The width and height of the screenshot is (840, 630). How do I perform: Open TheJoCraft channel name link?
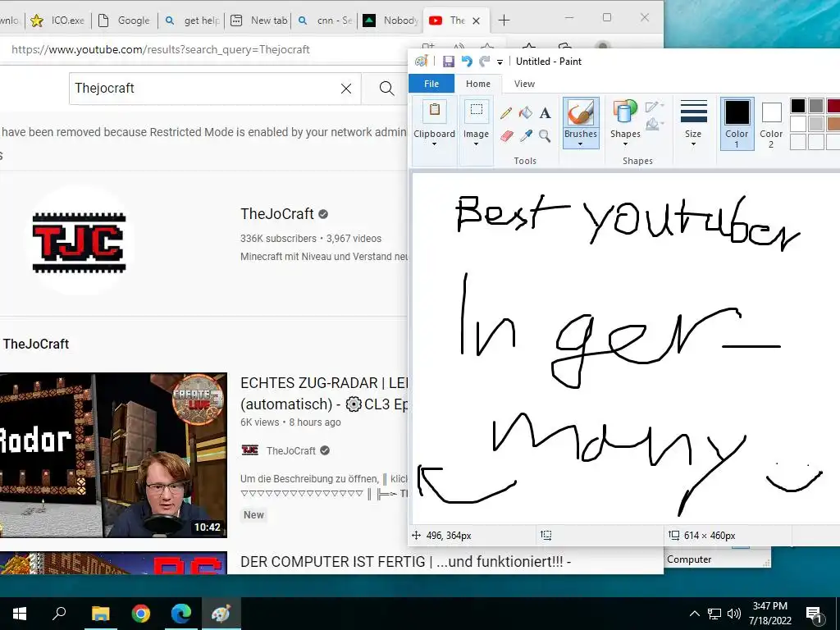click(277, 214)
